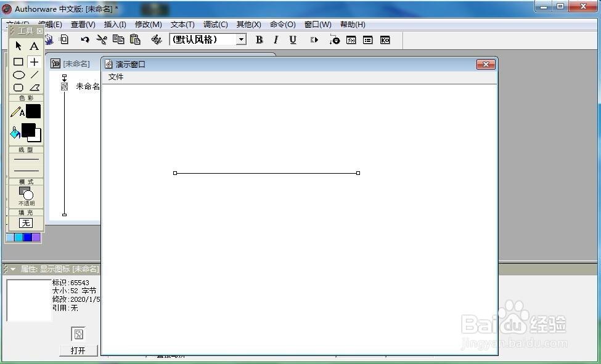601x364 pixels.
Task: Select the polygon drawing tool
Action: pyautogui.click(x=34, y=87)
